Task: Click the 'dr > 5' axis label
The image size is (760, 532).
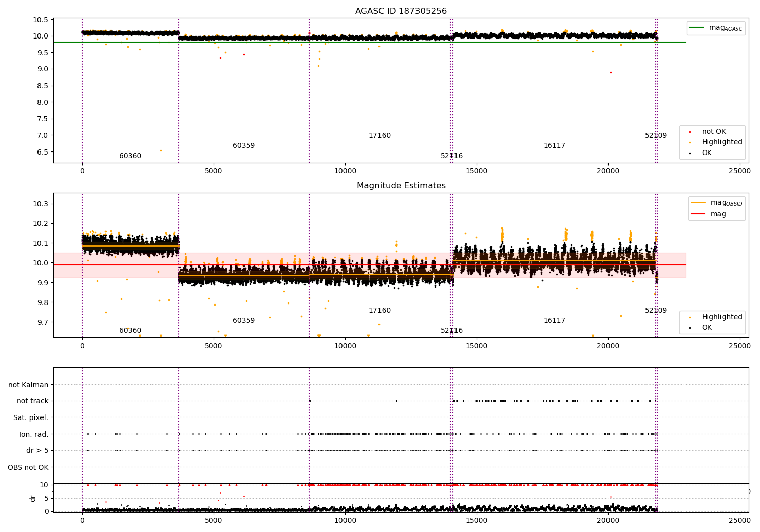Action: [37, 451]
